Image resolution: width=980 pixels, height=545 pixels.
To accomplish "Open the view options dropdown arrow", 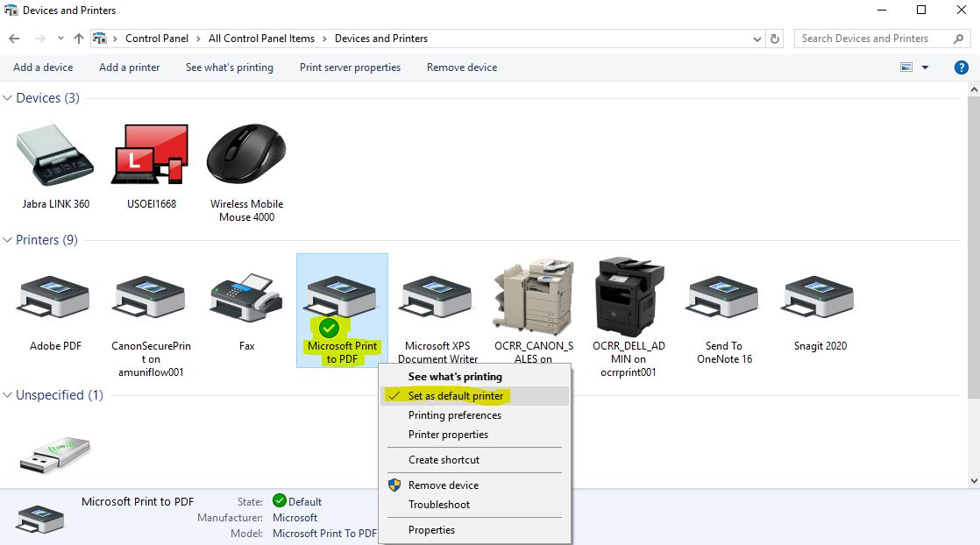I will [x=925, y=67].
